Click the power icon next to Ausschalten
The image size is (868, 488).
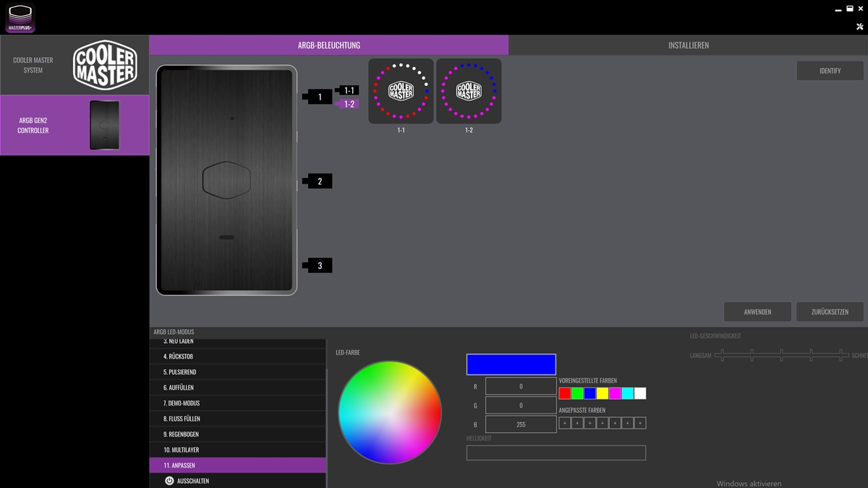pos(169,481)
